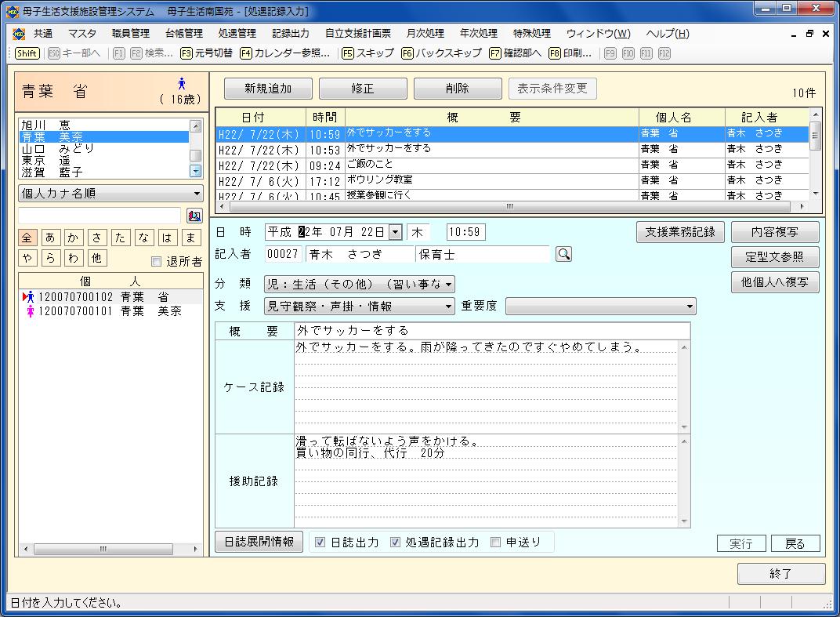Screen dimensions: 840x617
Task: Click the F5 スキップ toolbar item
Action: (x=367, y=53)
